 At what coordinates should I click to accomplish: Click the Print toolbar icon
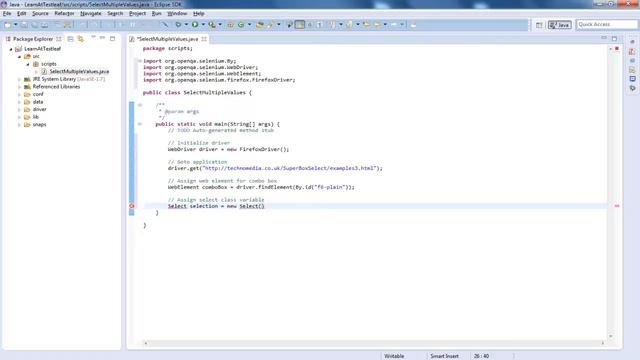click(x=44, y=24)
